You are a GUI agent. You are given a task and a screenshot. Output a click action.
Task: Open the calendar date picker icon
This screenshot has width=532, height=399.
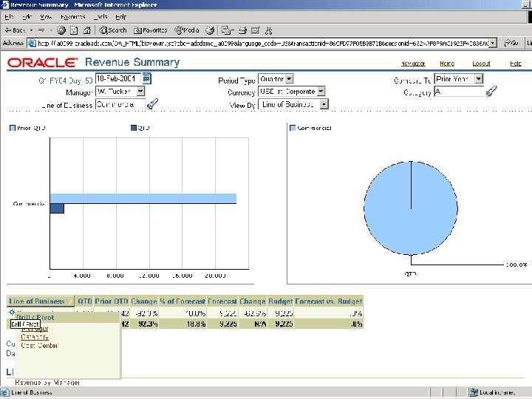coord(146,78)
